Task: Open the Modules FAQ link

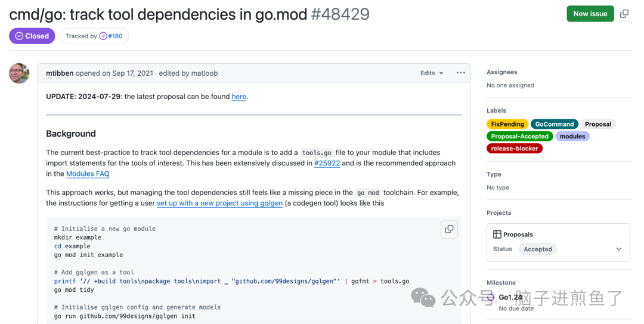Action: point(88,174)
